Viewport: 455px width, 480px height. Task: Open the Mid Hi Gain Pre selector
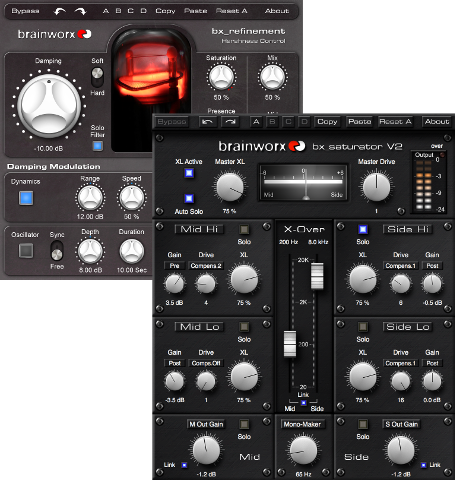tap(174, 266)
